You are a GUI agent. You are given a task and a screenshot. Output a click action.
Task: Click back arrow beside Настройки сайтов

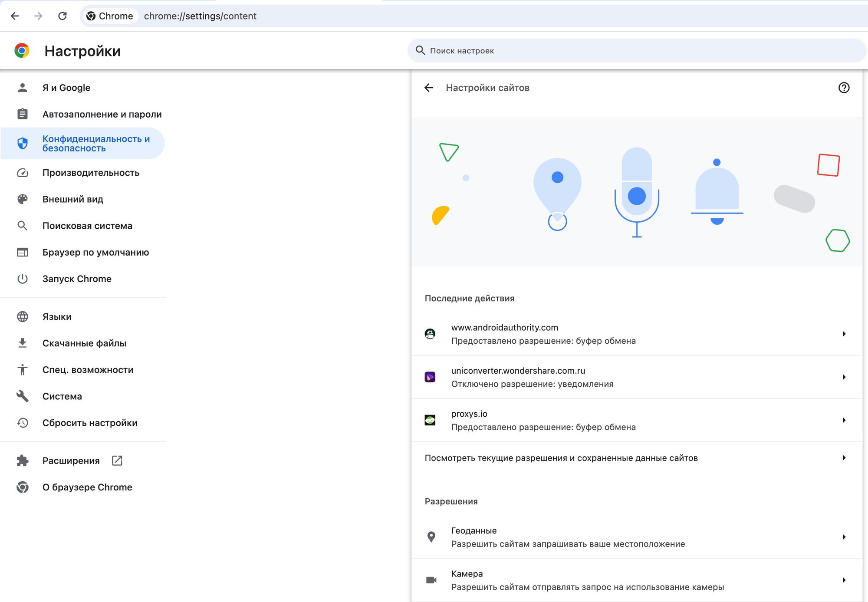click(x=429, y=88)
